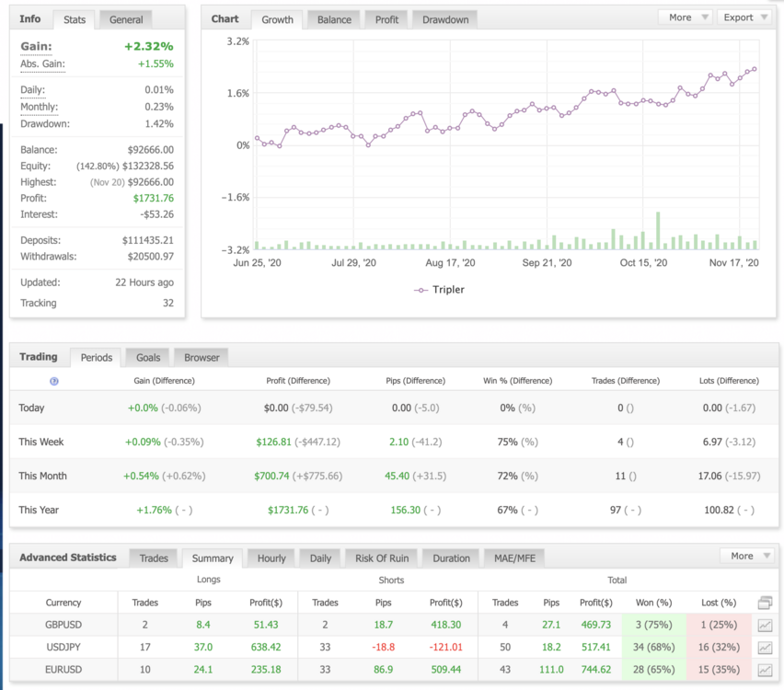
Task: Toggle Tripler series in chart legend
Action: point(439,290)
